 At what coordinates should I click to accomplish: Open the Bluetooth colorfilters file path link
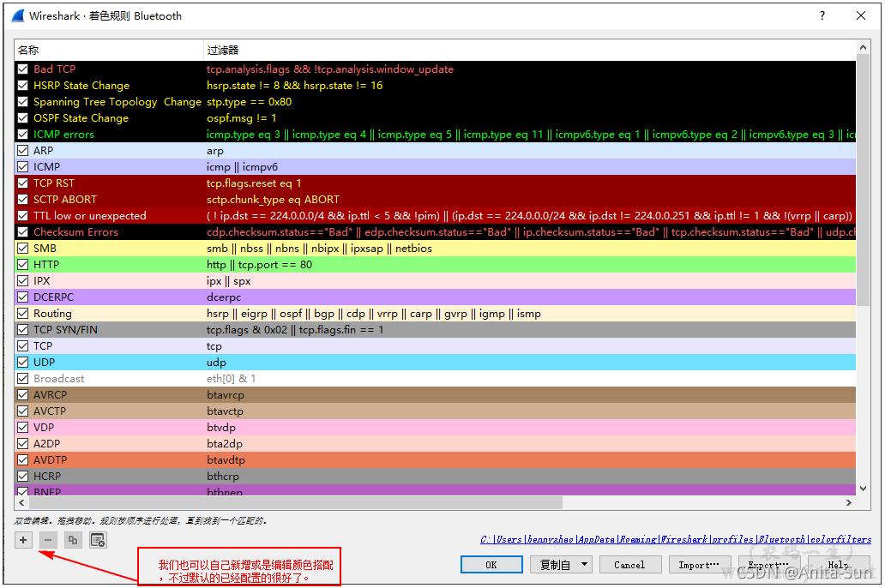click(676, 539)
